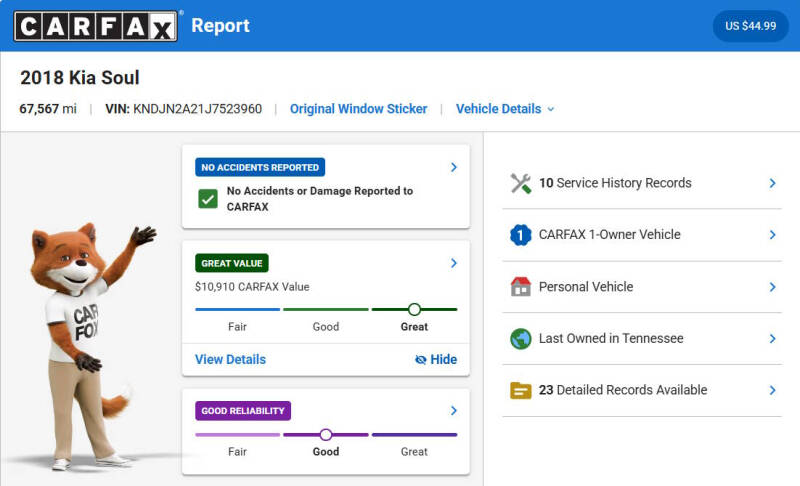Image resolution: width=800 pixels, height=486 pixels.
Task: Click the US $44.99 price button
Action: pos(751,26)
